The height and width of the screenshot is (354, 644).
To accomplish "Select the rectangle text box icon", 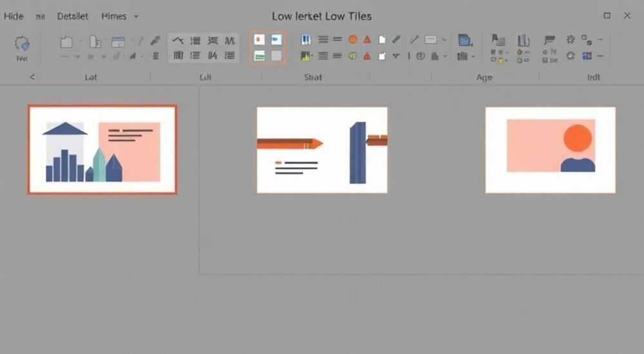I will pyautogui.click(x=430, y=40).
